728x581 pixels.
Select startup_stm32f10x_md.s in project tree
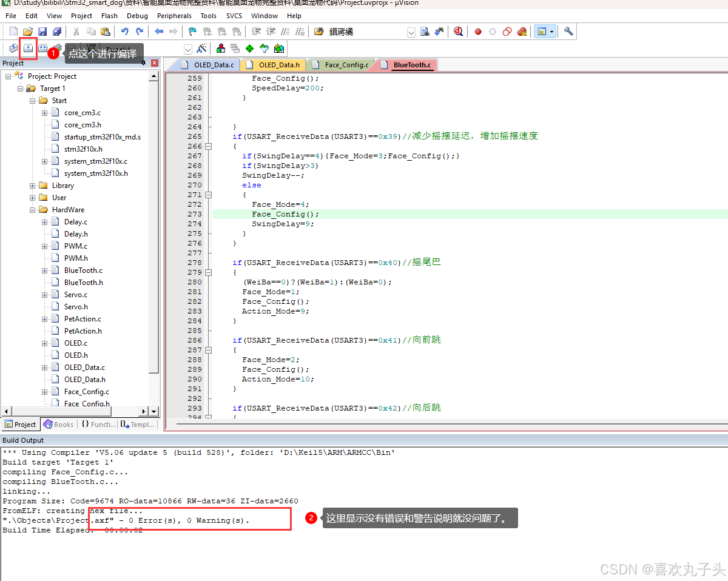click(x=102, y=137)
